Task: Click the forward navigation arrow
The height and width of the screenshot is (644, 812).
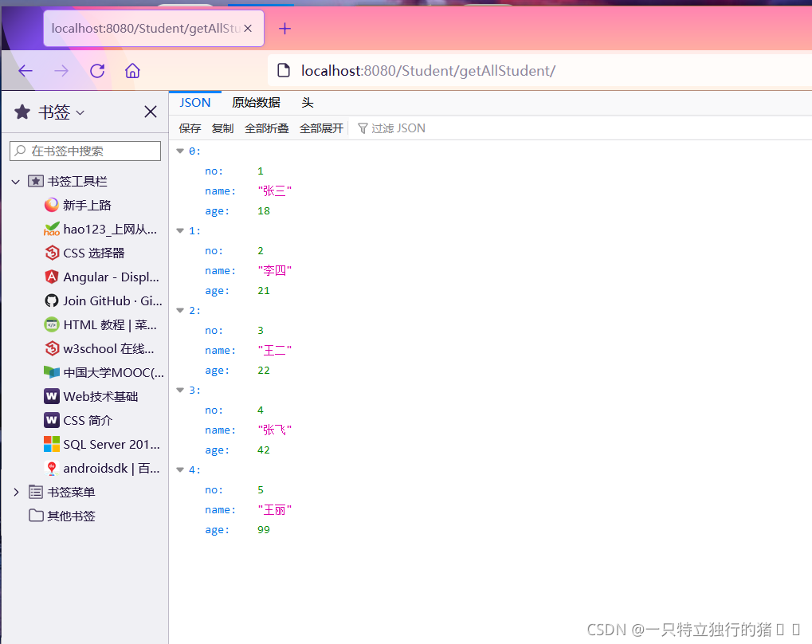Action: 61,70
